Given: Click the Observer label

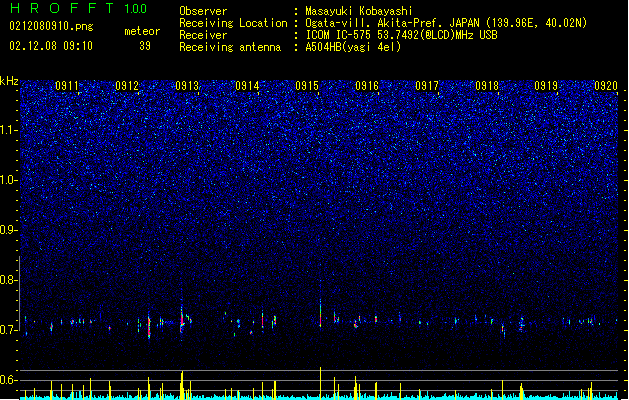Looking at the screenshot, I should pos(203,11).
